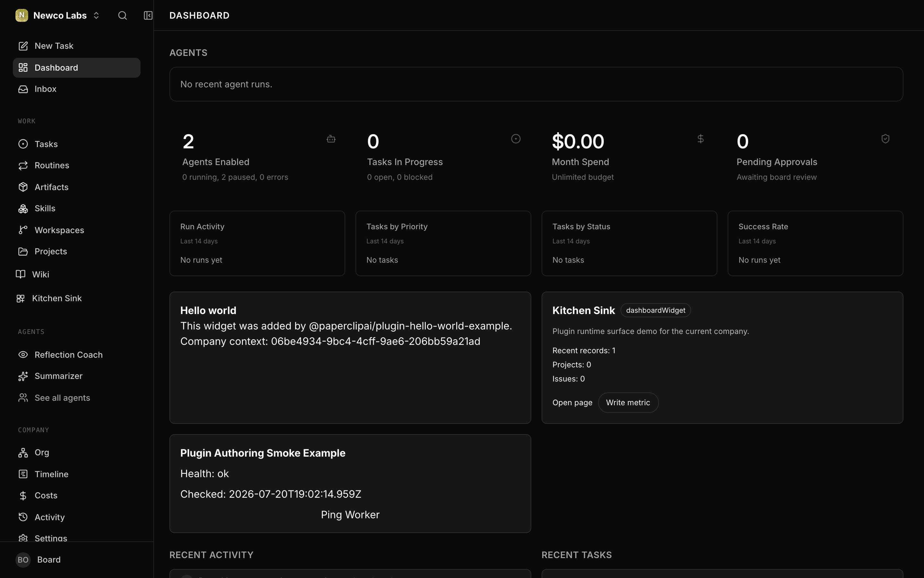Click the Success Rate chart card

click(815, 243)
